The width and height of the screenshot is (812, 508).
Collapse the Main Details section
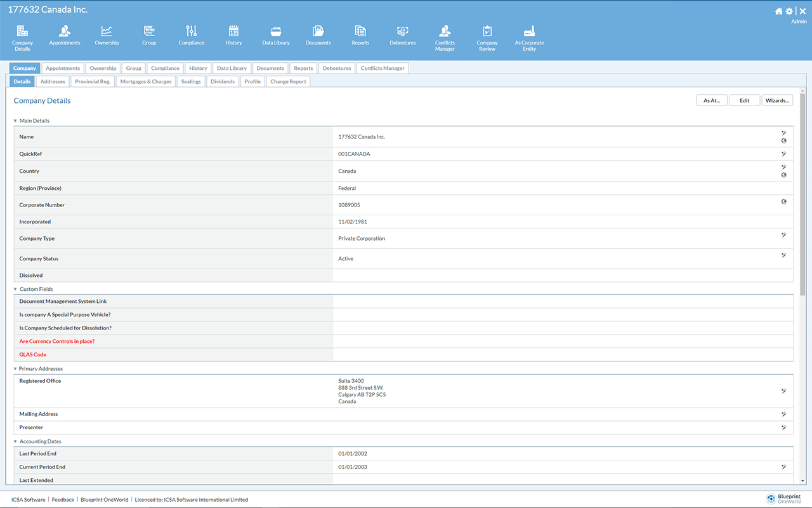click(x=15, y=121)
